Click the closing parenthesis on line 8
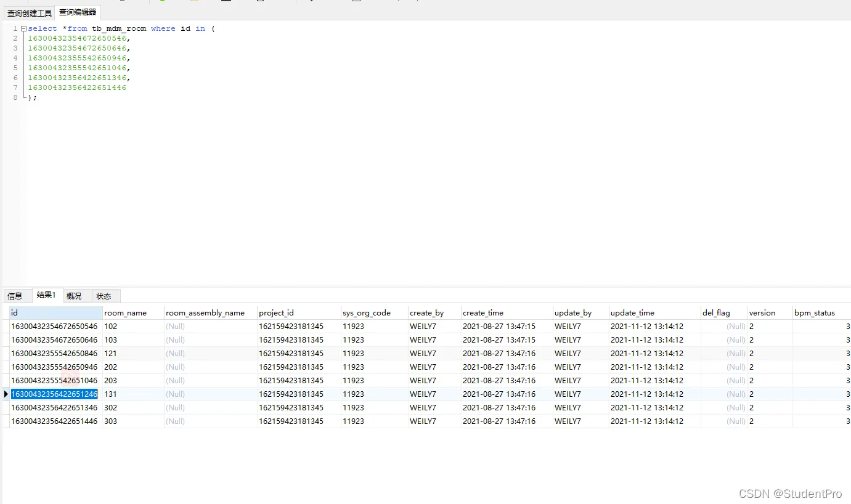The image size is (851, 504). pos(30,97)
